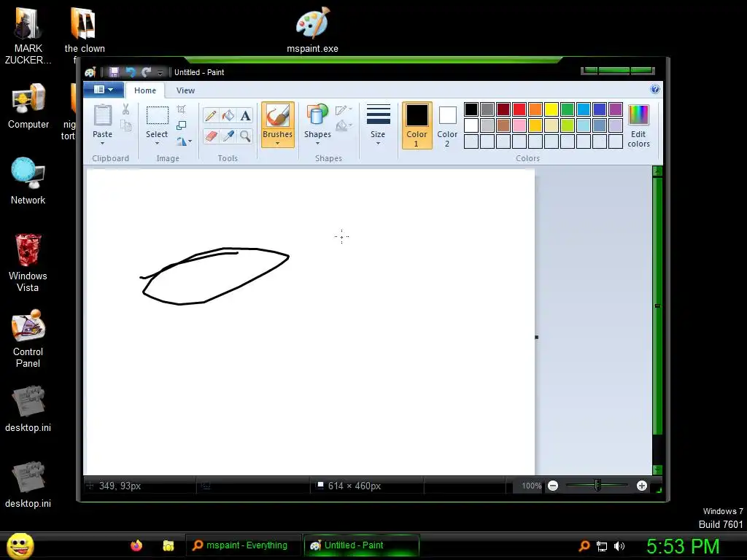Click the 5:53 PM taskbar clock
Viewport: 747px width, 560px height.
tap(683, 546)
